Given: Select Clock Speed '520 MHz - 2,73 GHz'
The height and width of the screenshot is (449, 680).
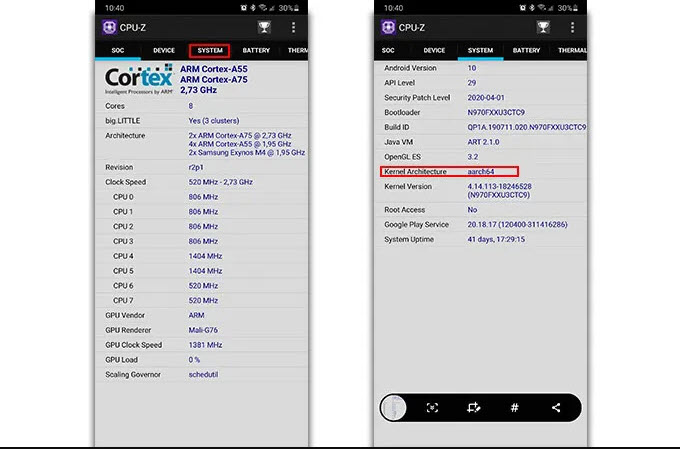Looking at the screenshot, I should coord(220,182).
